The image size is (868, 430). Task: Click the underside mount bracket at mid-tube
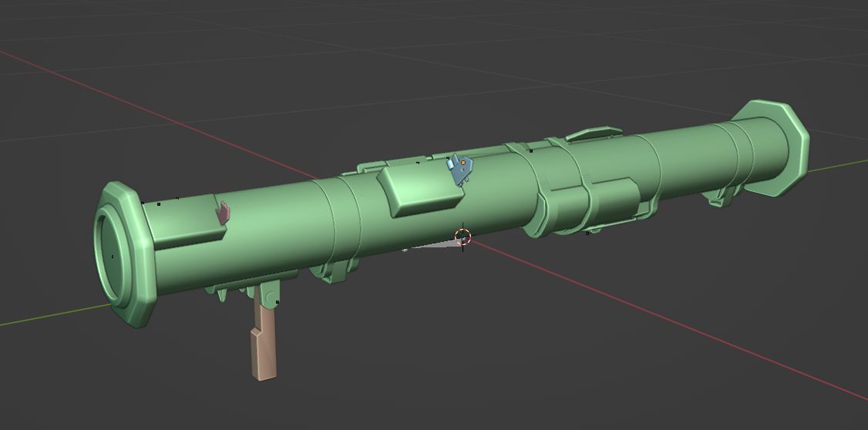tap(333, 270)
